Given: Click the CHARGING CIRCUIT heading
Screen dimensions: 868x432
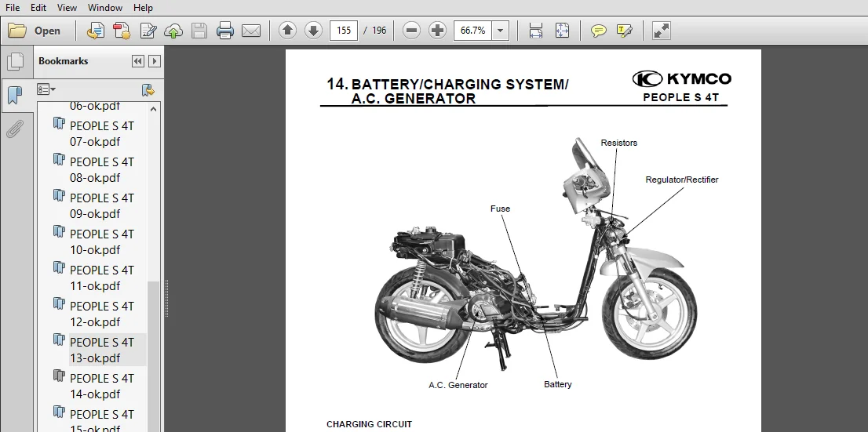Looking at the screenshot, I should coord(369,424).
